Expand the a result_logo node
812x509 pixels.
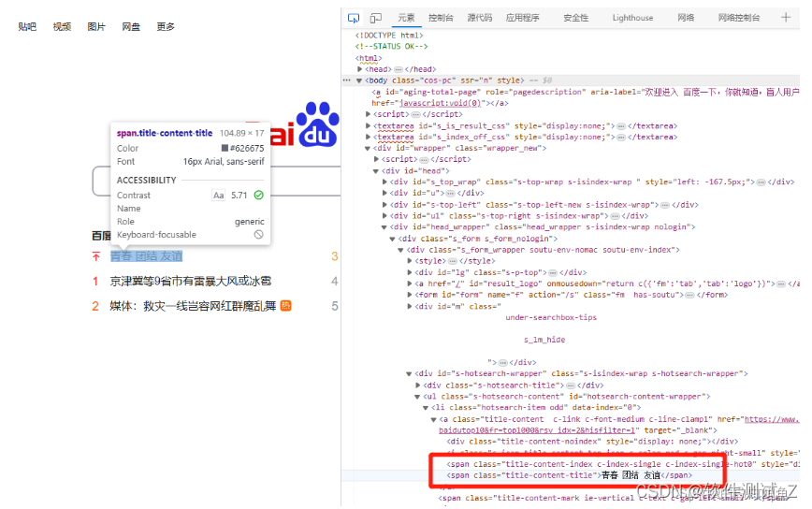click(410, 284)
